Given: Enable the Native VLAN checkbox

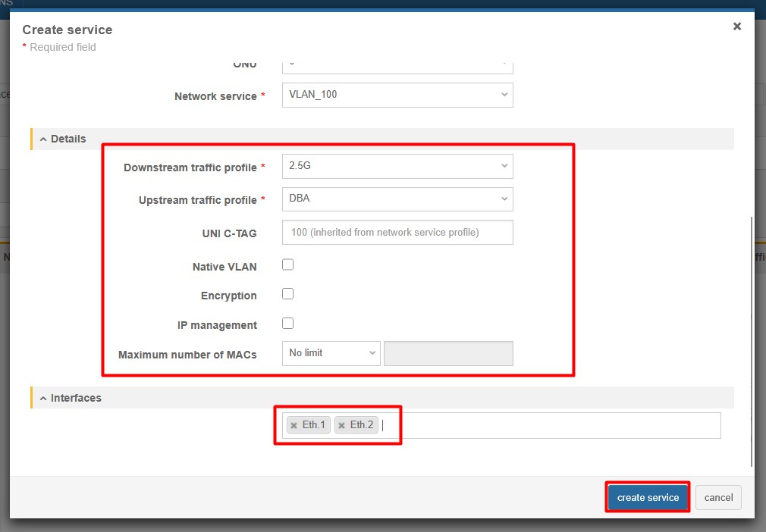Looking at the screenshot, I should pyautogui.click(x=287, y=265).
